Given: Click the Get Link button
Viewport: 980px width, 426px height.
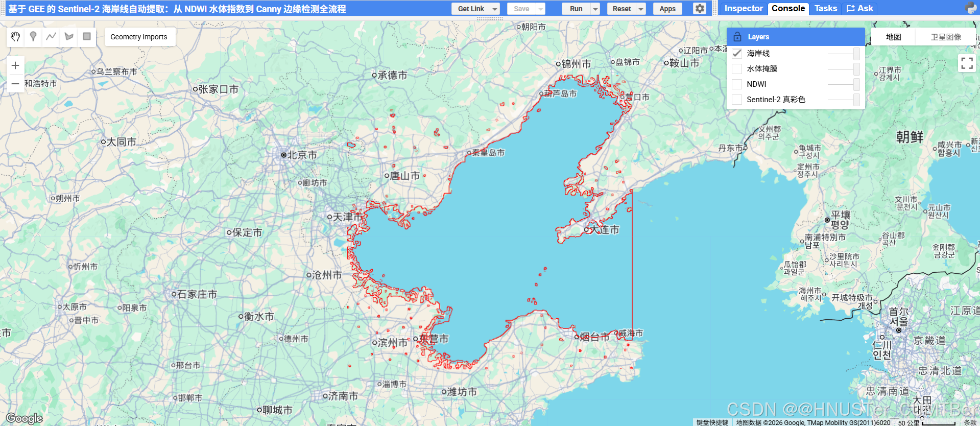Looking at the screenshot, I should click(471, 9).
